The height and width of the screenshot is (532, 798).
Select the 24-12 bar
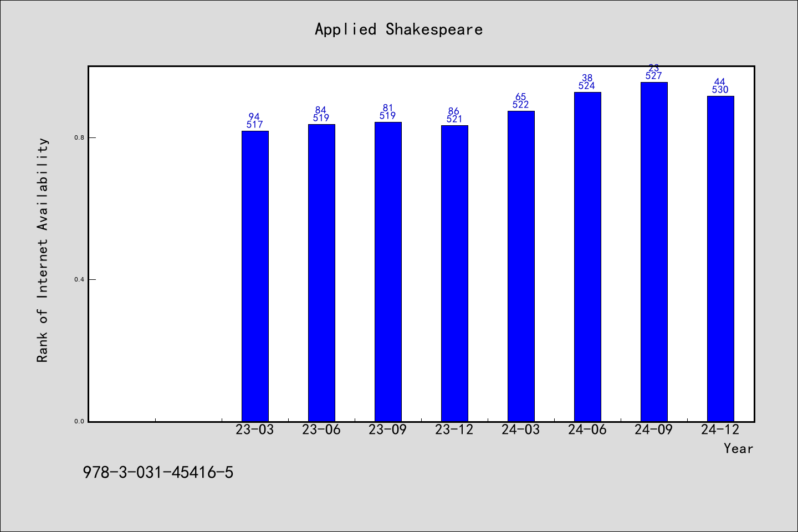click(720, 259)
